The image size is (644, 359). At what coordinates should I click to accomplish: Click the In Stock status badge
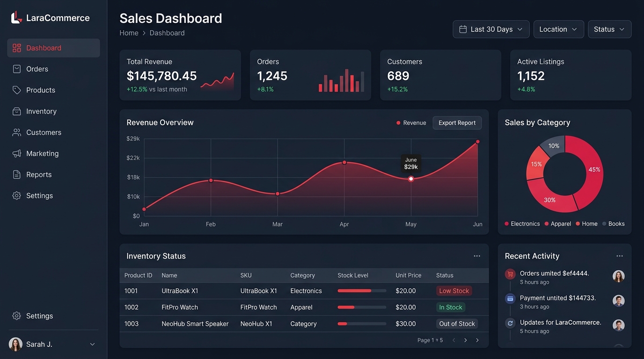[451, 307]
